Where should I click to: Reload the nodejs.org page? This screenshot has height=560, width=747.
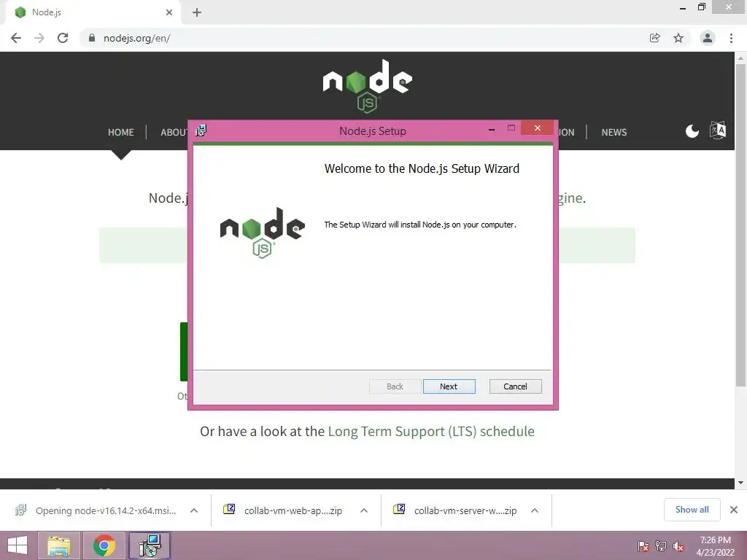(63, 38)
